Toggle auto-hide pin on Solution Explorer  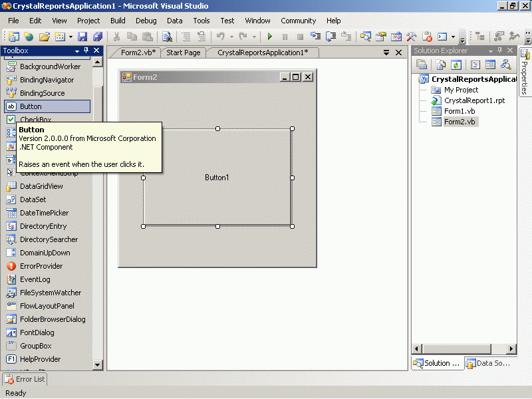499,51
